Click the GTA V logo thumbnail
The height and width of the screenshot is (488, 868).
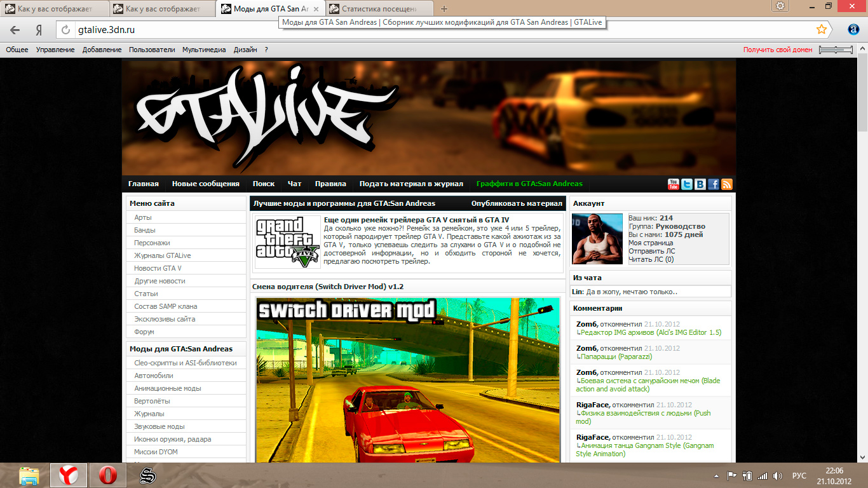pyautogui.click(x=287, y=243)
